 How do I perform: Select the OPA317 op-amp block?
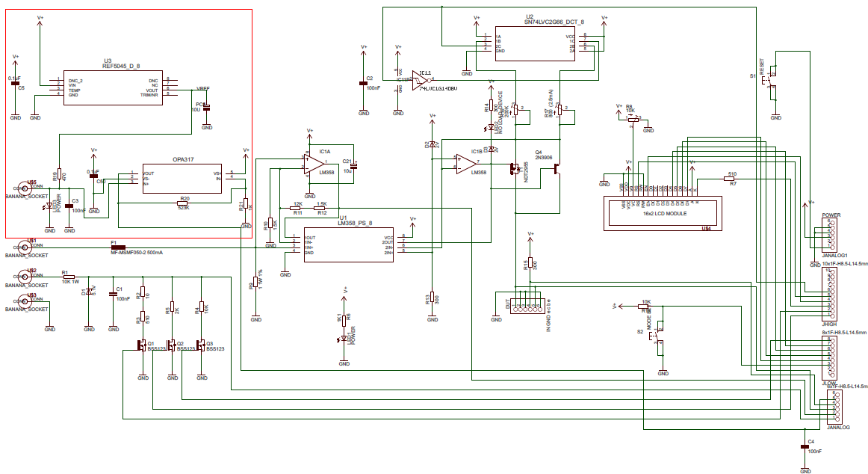click(182, 178)
